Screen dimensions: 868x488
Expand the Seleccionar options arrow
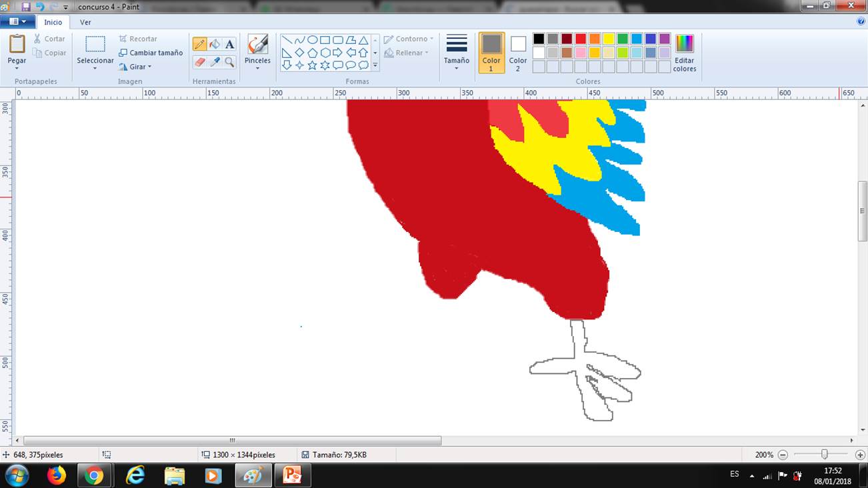click(x=95, y=68)
